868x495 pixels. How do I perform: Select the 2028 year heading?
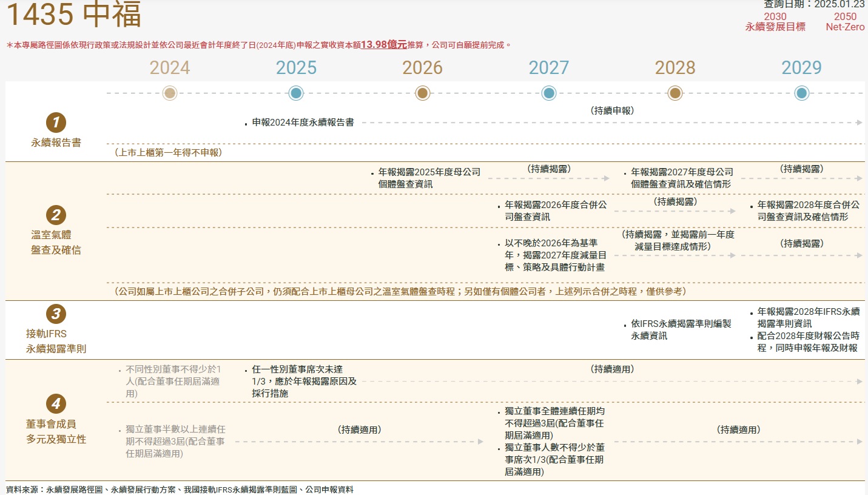coord(675,67)
